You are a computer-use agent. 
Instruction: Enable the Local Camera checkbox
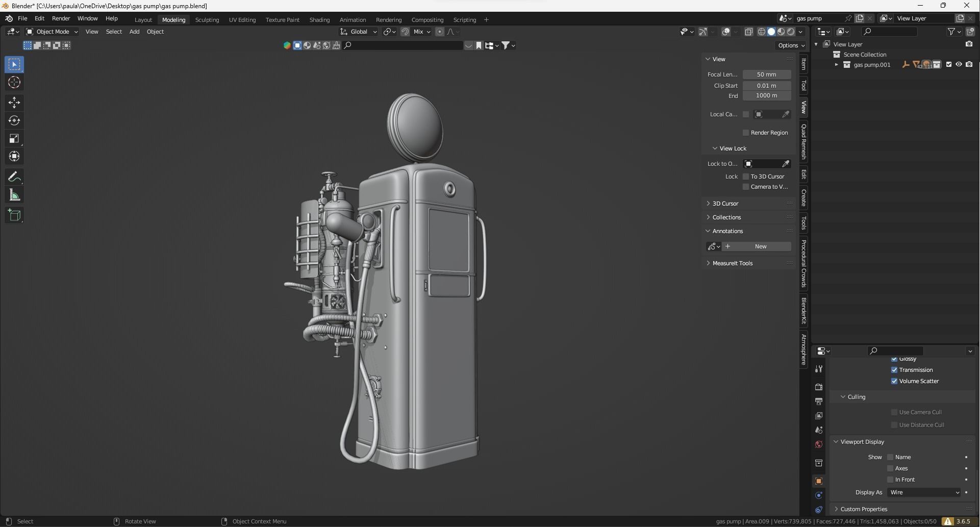pos(746,114)
